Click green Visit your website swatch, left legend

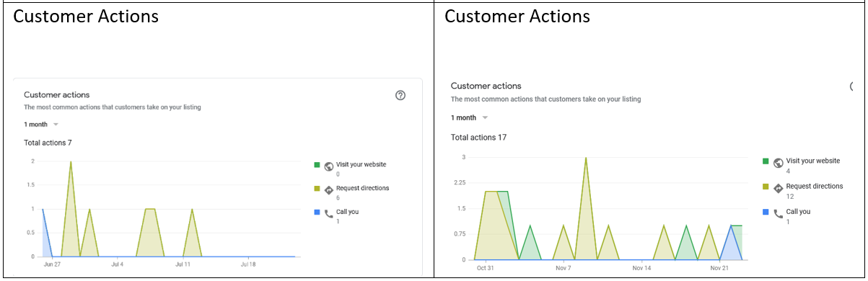point(316,165)
